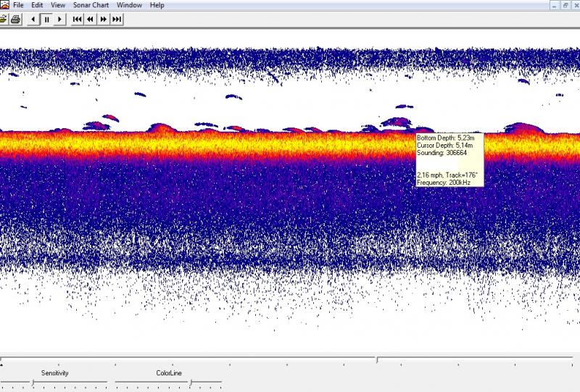This screenshot has width=580, height=392.
Task: Click the Sensitivity slider handle
Action: click(x=31, y=382)
